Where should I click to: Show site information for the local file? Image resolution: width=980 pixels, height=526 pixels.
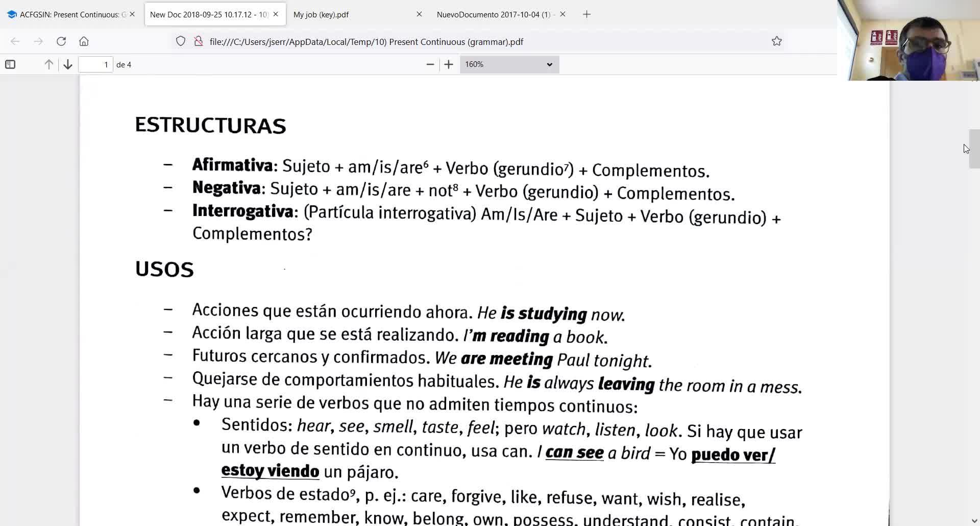199,41
